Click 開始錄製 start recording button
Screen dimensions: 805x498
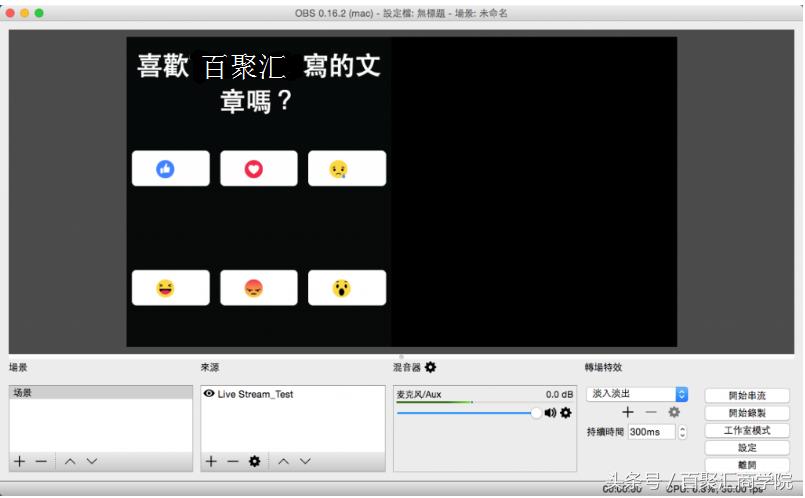747,413
